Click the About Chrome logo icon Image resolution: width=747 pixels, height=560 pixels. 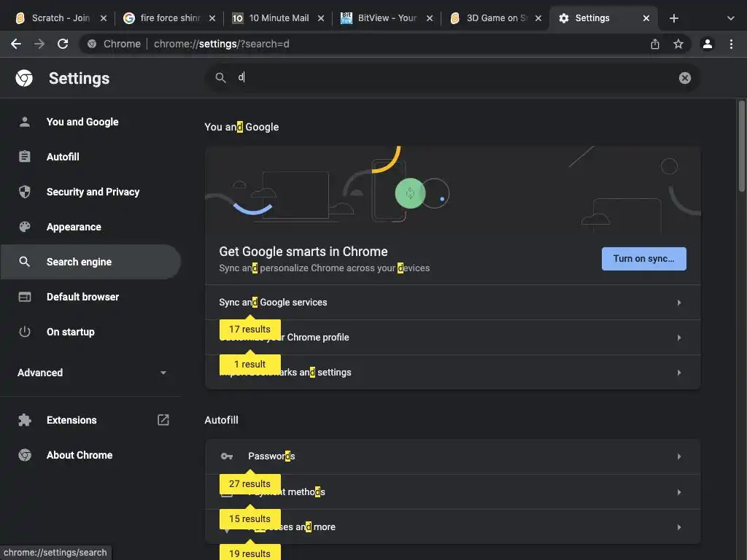point(24,455)
